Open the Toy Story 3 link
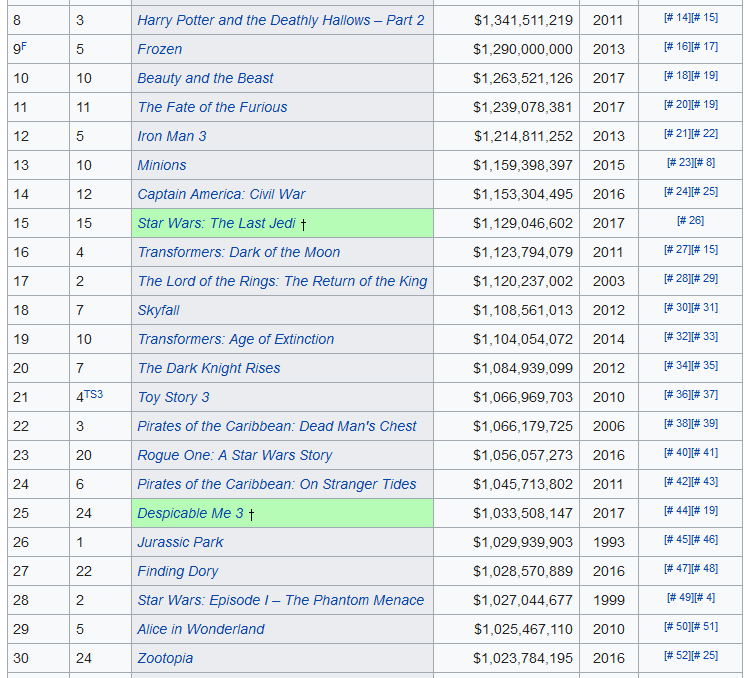745x678 pixels. coord(174,397)
